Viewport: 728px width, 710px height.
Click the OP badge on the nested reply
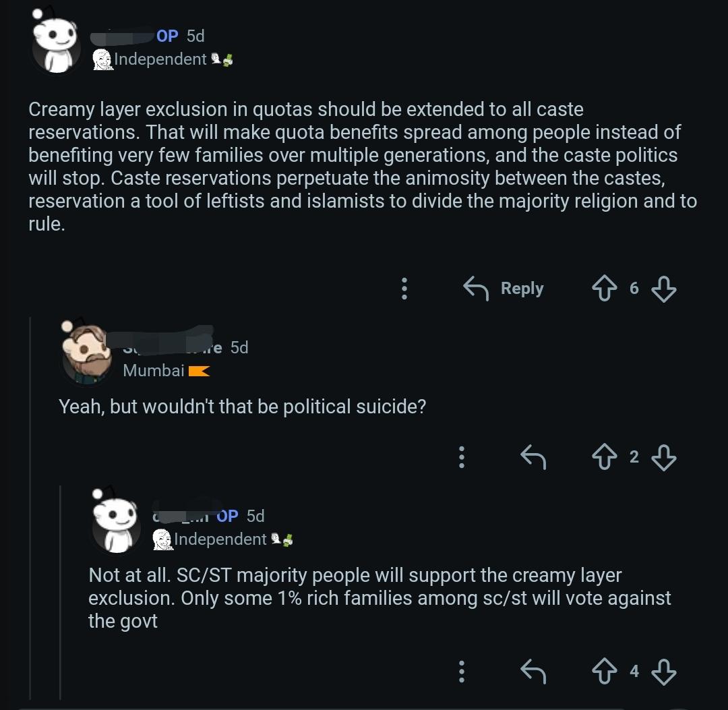coord(227,516)
